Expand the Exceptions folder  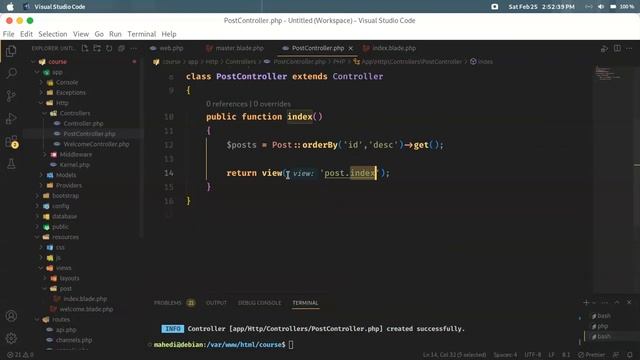[x=41, y=93]
